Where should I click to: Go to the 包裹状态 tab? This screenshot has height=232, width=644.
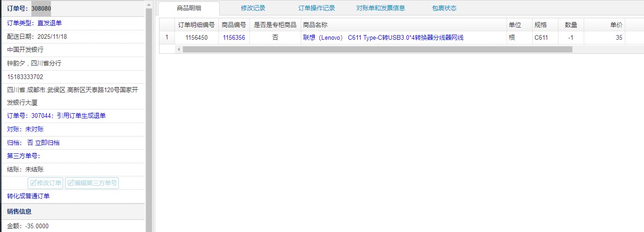444,8
